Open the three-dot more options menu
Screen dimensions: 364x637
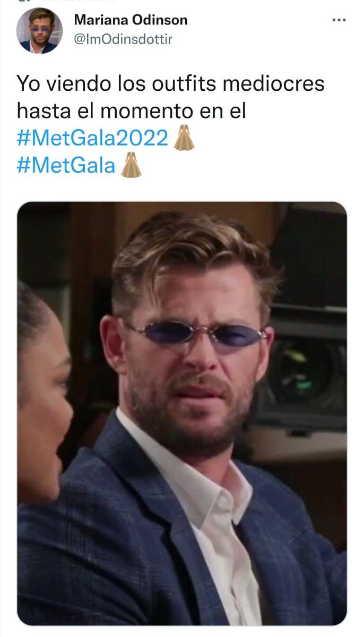pyautogui.click(x=339, y=20)
